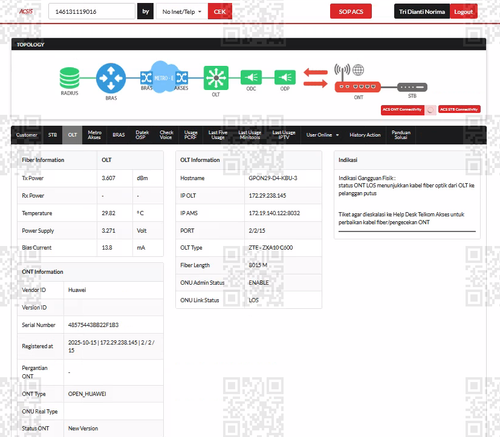Image resolution: width=500 pixels, height=437 pixels.
Task: Click the ODC topology icon
Action: coord(251,78)
